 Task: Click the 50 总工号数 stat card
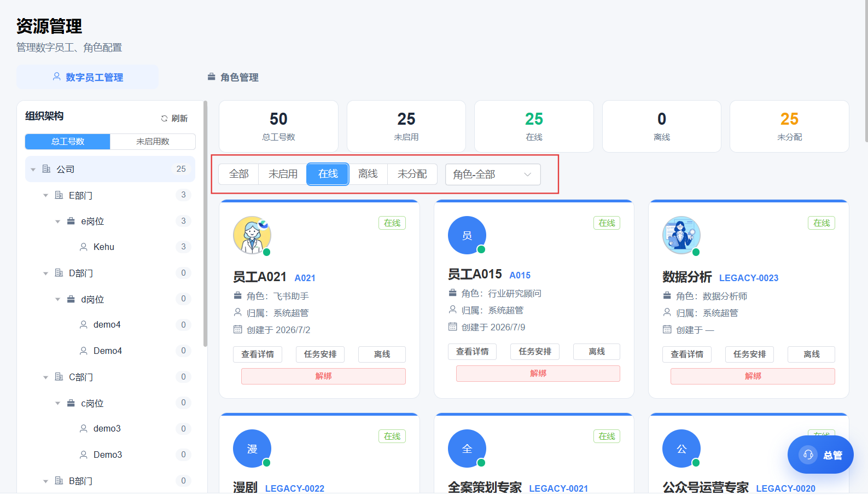tap(278, 126)
